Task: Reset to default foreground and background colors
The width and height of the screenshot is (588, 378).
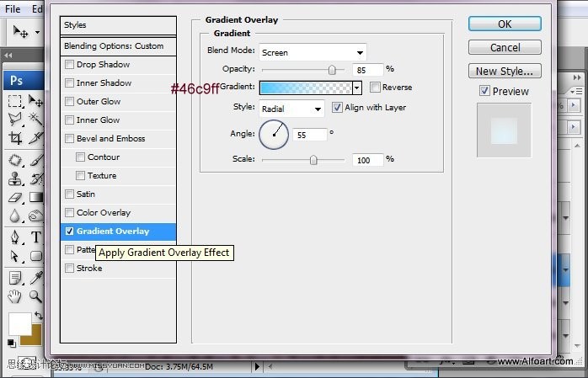Action: tap(12, 343)
